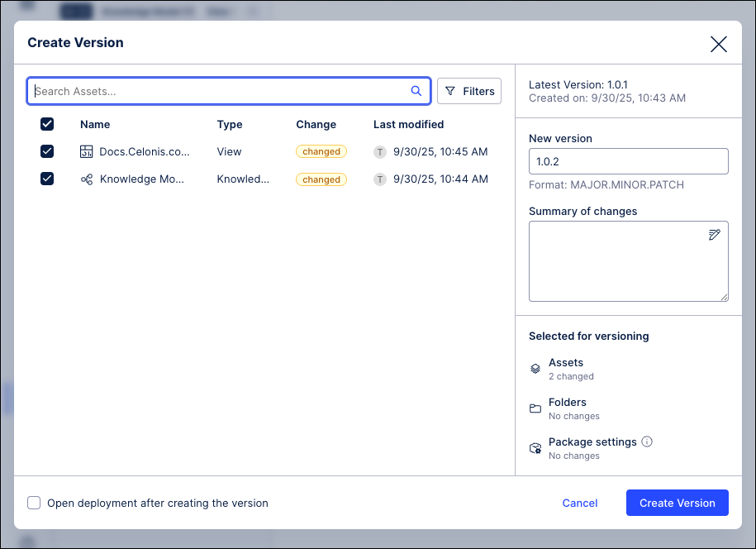756x549 pixels.
Task: Sort by Last modified column header
Action: (408, 124)
